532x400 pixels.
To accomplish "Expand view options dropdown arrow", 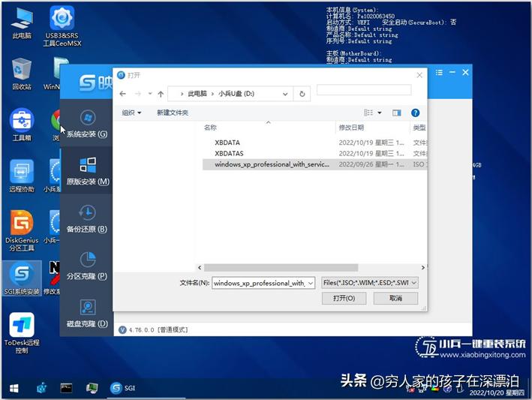I will (380, 113).
